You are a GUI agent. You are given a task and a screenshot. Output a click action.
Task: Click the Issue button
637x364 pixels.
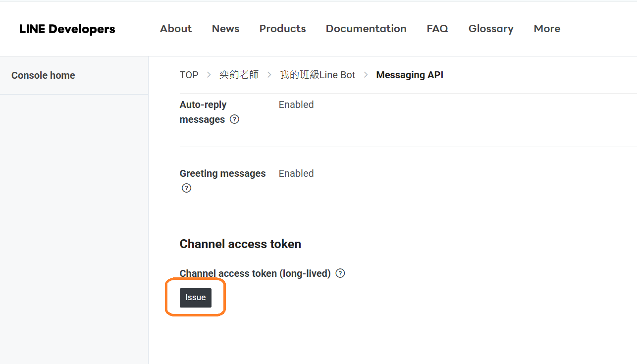[196, 298]
